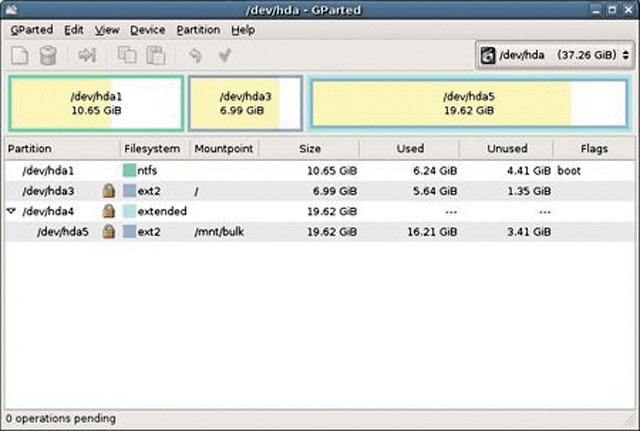640x431 pixels.
Task: Click the Resize/Move toolbar icon
Action: 87,55
